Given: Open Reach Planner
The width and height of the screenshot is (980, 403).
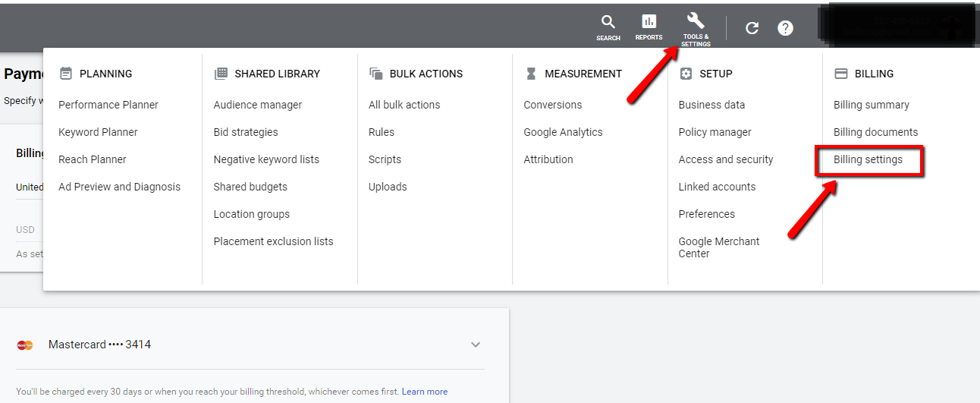Looking at the screenshot, I should tap(93, 159).
